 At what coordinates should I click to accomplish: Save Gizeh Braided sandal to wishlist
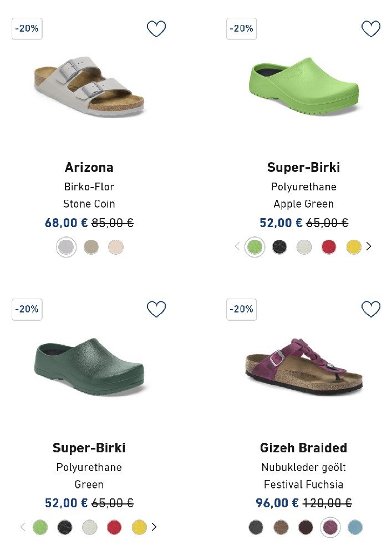[x=371, y=309]
